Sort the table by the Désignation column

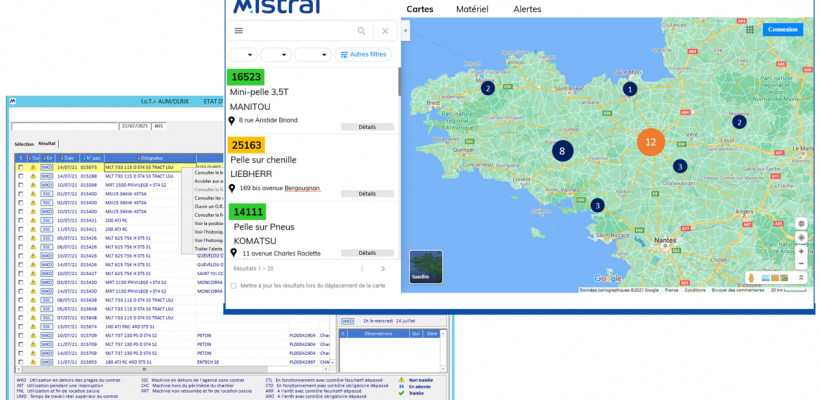pos(150,158)
